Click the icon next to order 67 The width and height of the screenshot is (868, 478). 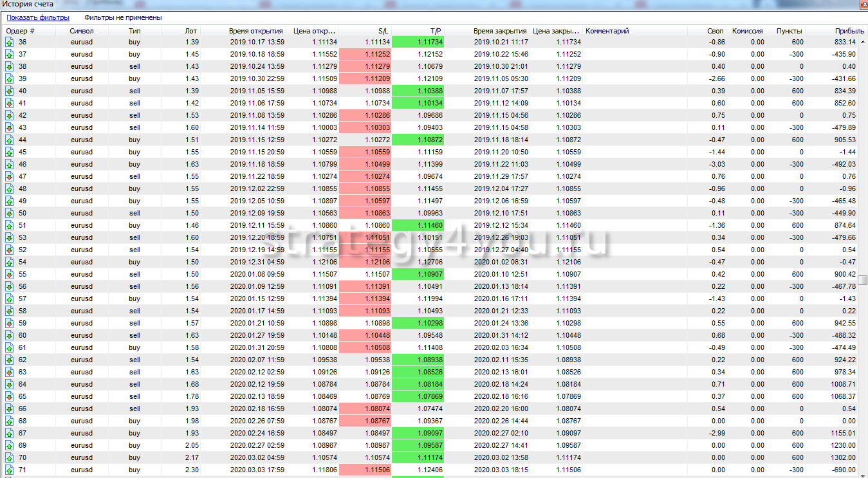10,434
